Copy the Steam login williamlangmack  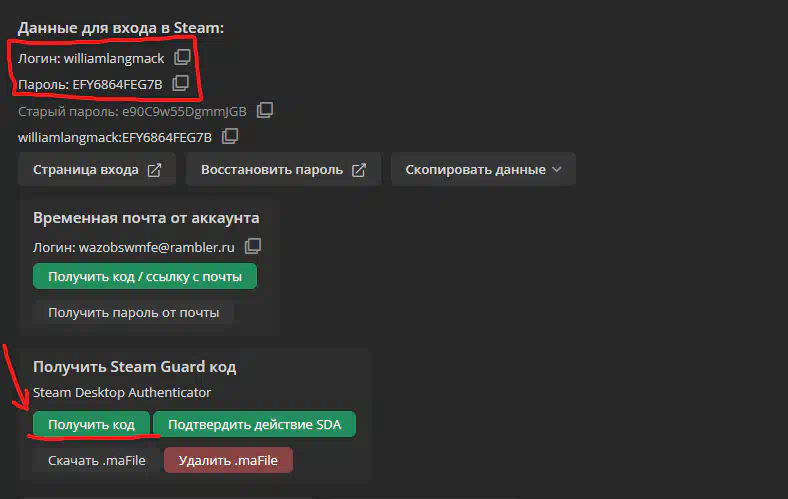pyautogui.click(x=182, y=57)
